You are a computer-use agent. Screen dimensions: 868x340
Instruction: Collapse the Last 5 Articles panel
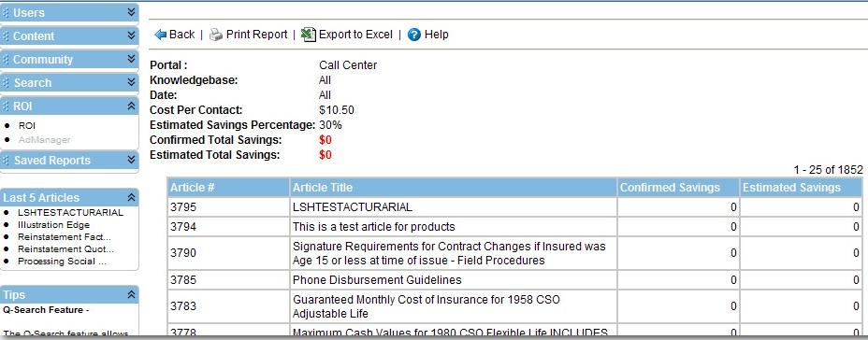(131, 197)
